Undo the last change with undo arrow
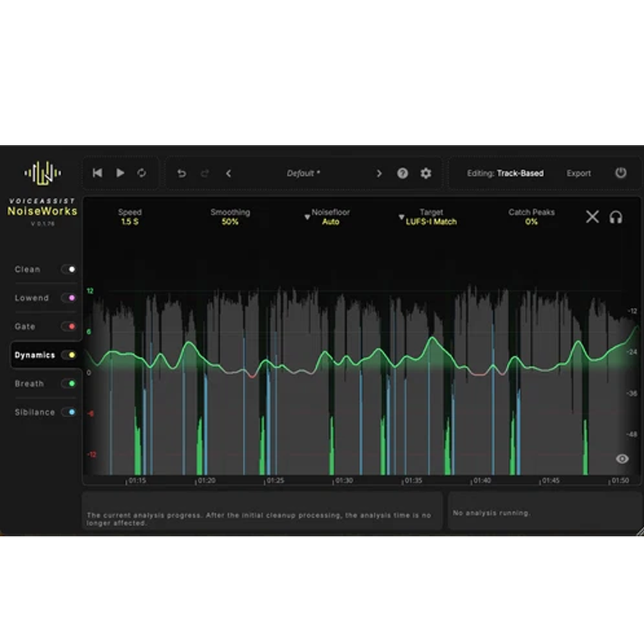The width and height of the screenshot is (644, 644). click(182, 173)
